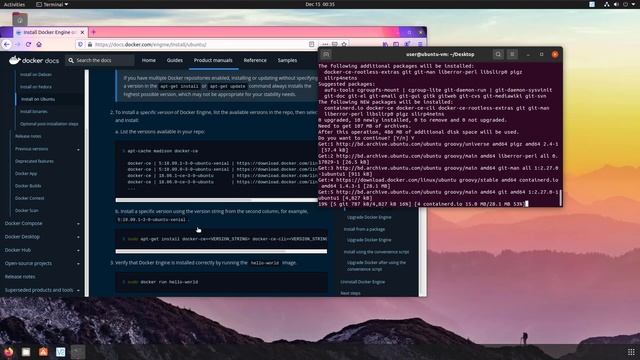Launch Firefox from the dock
Image resolution: width=640 pixels, height=360 pixels.
(9, 352)
